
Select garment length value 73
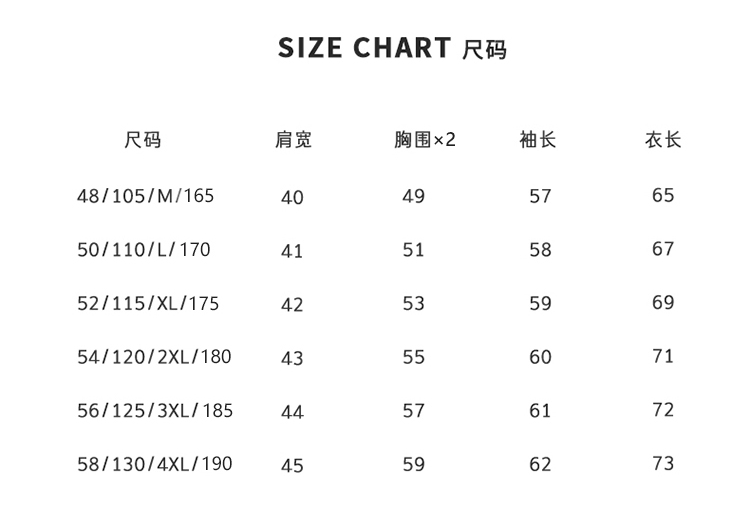(x=663, y=463)
